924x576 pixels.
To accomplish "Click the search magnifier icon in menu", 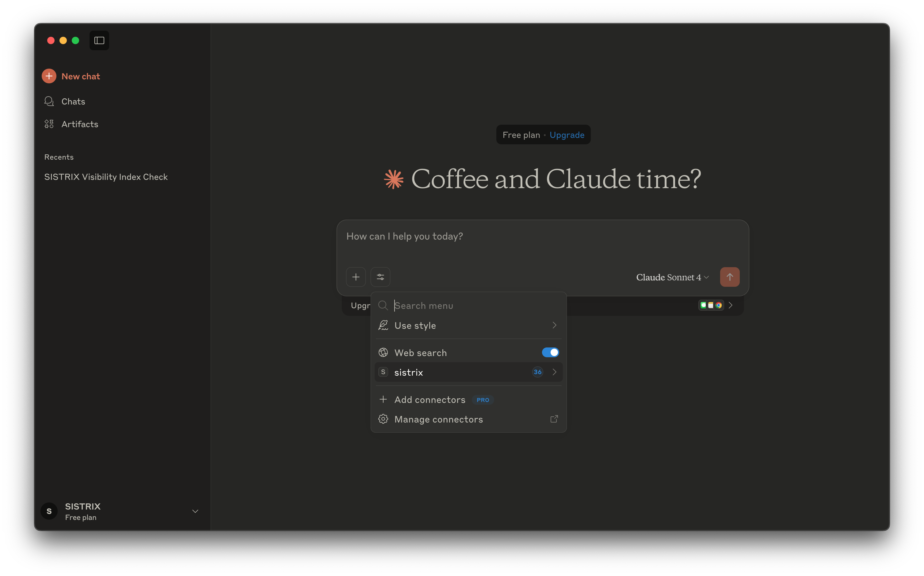I will pyautogui.click(x=383, y=305).
